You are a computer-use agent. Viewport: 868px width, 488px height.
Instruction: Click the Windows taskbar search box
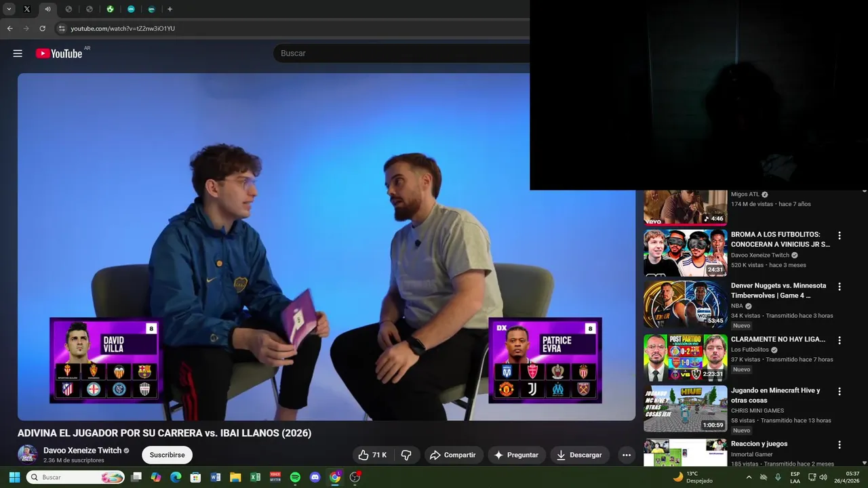(75, 477)
